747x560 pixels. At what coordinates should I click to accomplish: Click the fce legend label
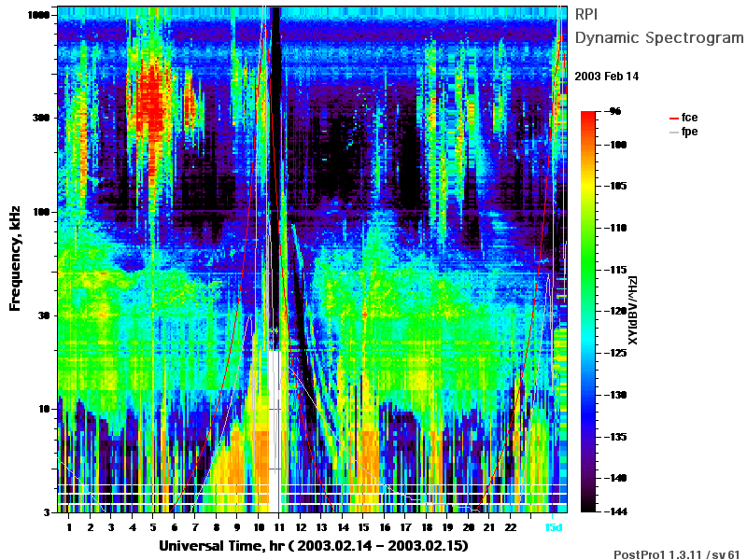click(689, 118)
